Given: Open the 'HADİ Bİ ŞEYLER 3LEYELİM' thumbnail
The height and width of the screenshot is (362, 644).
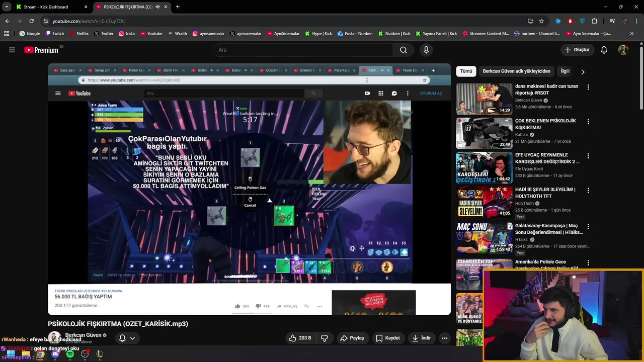Looking at the screenshot, I should tap(484, 202).
